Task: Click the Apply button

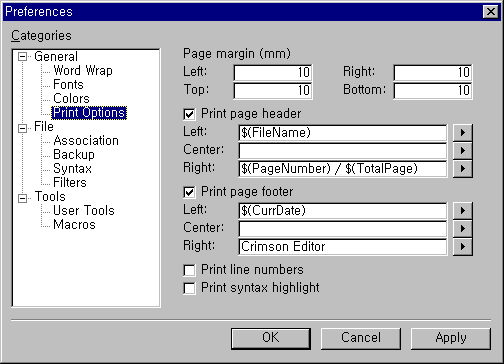Action: coord(451,338)
